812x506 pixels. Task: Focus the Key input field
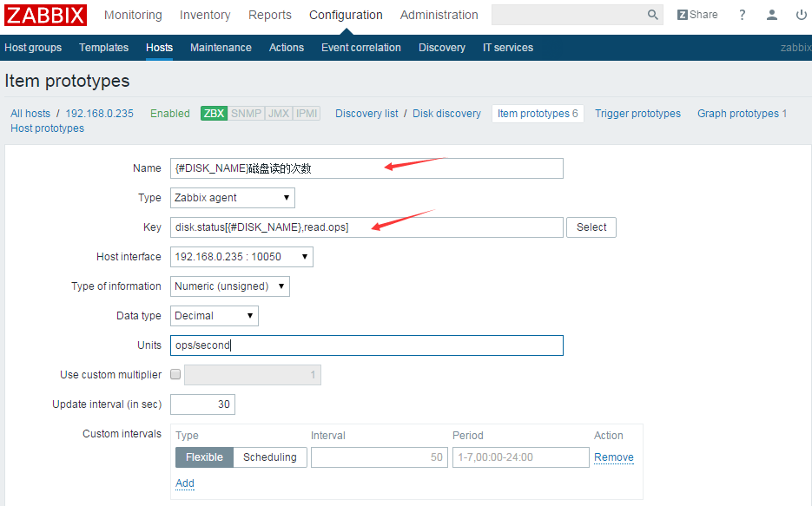(x=366, y=227)
